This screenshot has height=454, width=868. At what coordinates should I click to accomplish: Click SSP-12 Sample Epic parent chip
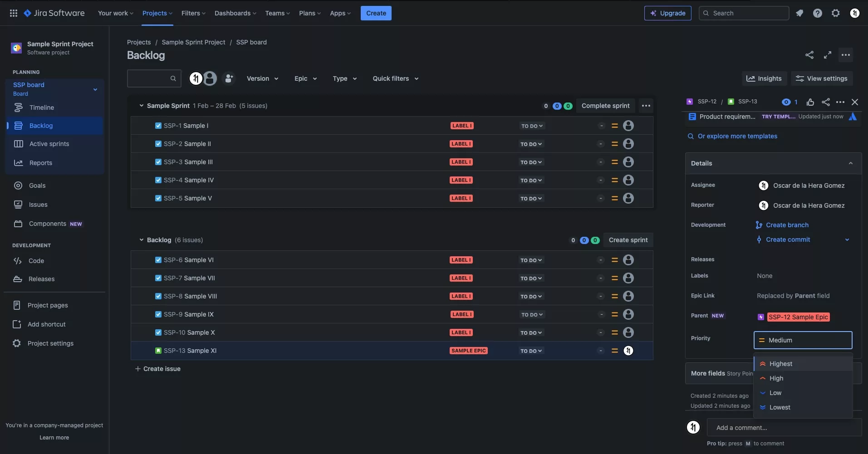pos(799,317)
